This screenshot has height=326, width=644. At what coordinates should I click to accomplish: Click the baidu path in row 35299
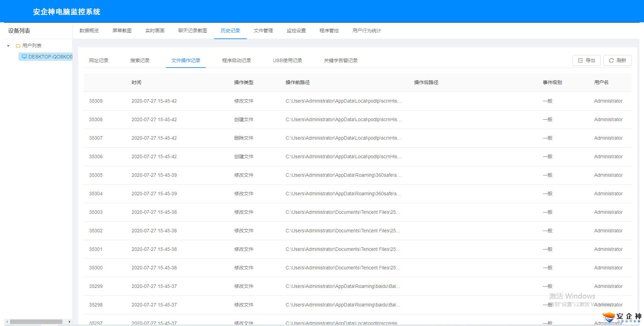pyautogui.click(x=343, y=286)
